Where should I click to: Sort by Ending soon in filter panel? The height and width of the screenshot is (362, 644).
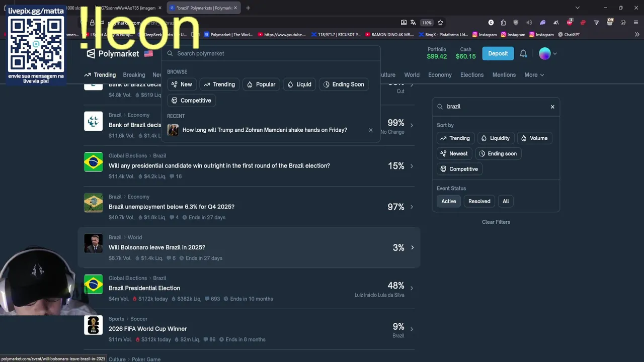coord(498,154)
